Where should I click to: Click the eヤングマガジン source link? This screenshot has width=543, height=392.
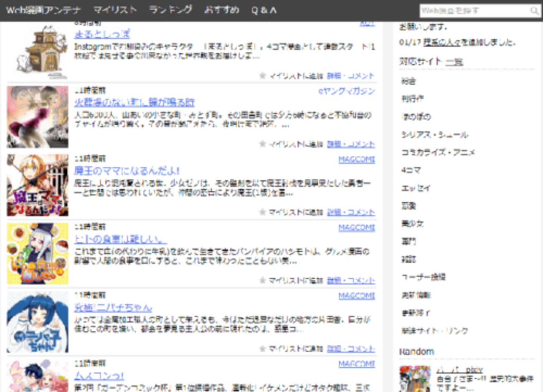pos(347,91)
